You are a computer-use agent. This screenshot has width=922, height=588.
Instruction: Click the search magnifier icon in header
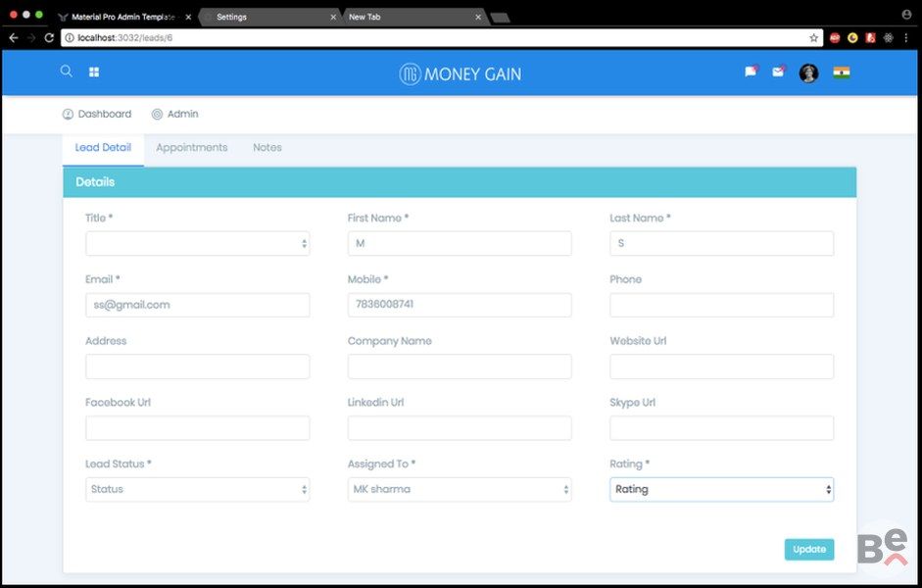(x=66, y=72)
